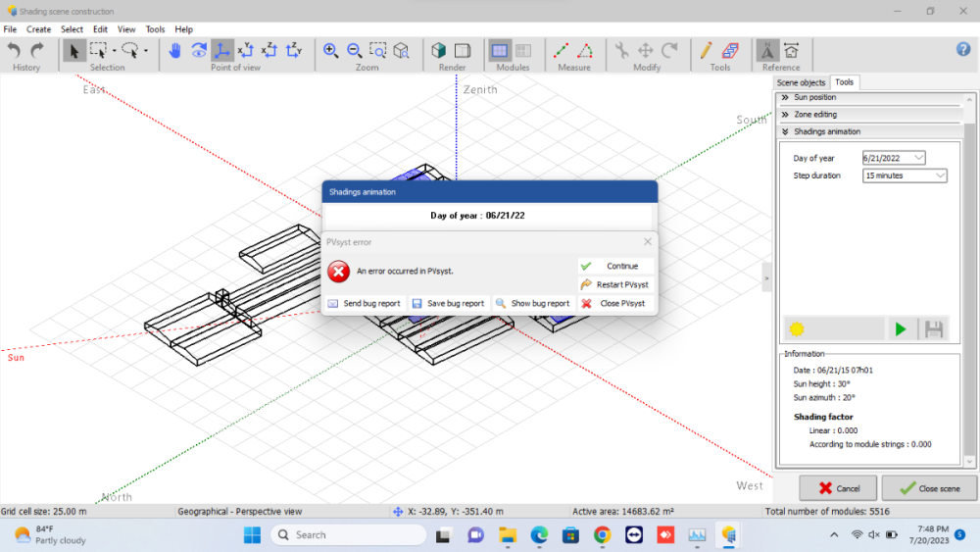980x552 pixels.
Task: Open the View menu
Action: pyautogui.click(x=126, y=29)
